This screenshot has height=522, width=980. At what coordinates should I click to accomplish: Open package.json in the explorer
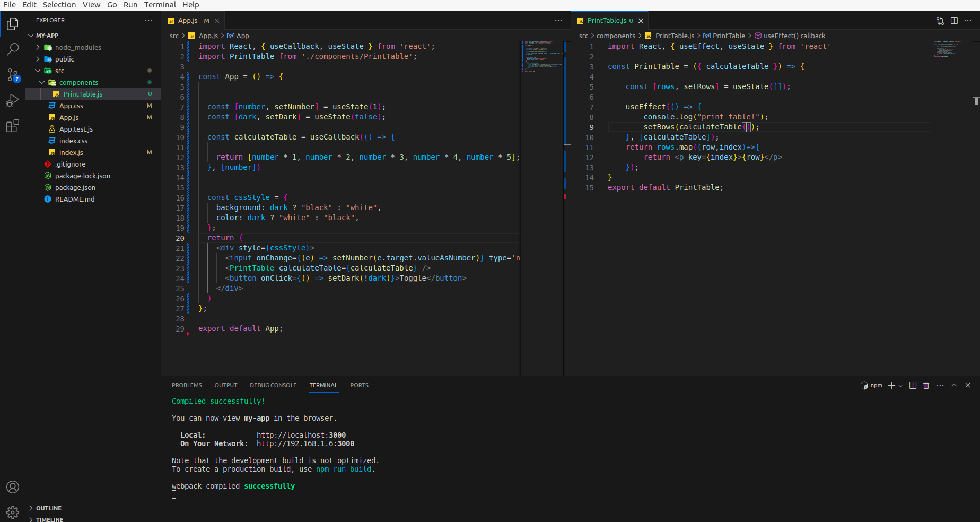pos(75,187)
